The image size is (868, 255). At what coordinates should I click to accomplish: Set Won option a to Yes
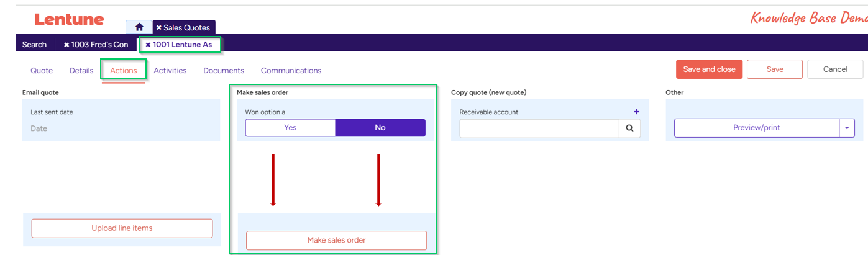tap(290, 128)
